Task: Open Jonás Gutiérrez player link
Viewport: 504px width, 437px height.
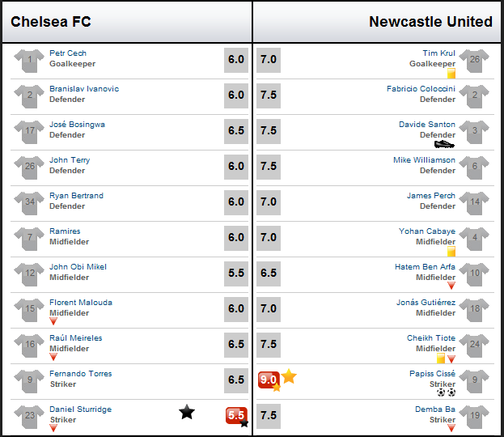Action: click(x=426, y=303)
